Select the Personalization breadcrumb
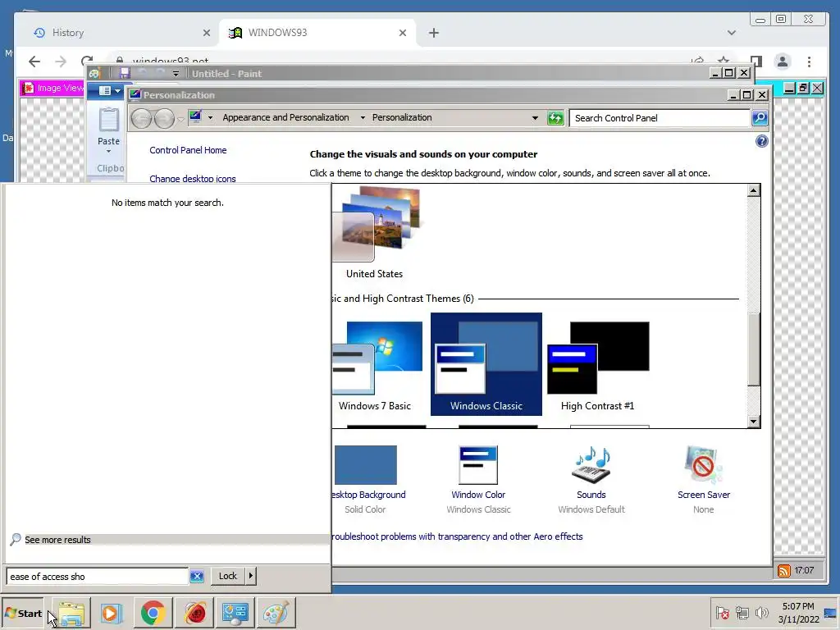The image size is (840, 630). coord(402,117)
